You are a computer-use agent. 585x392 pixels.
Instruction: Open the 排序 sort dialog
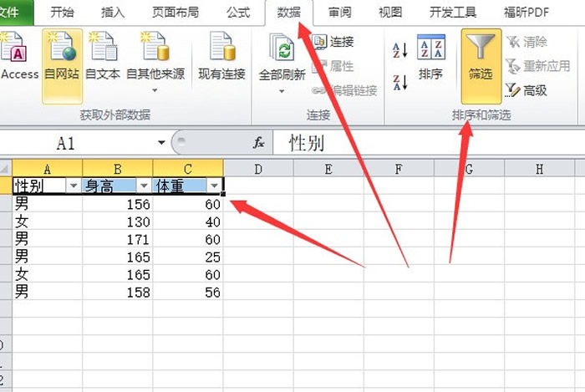coord(431,56)
